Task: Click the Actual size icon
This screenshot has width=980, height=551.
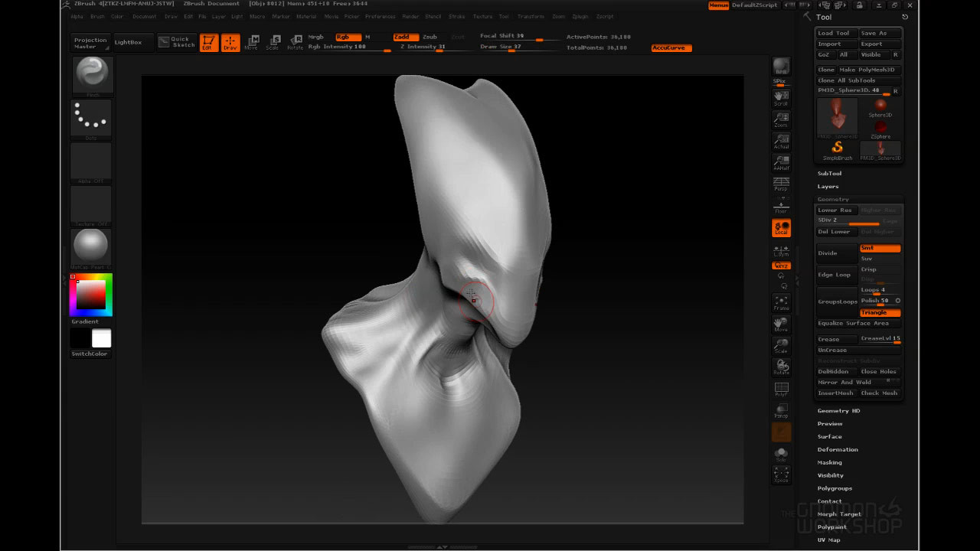Action: (781, 141)
